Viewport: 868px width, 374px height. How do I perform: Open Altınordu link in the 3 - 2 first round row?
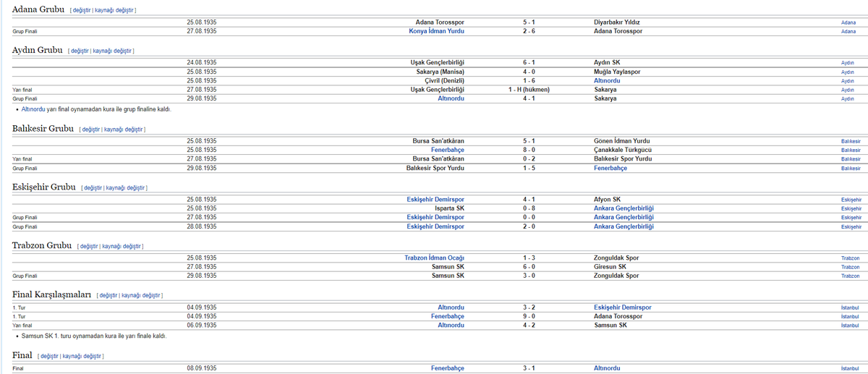coord(451,307)
